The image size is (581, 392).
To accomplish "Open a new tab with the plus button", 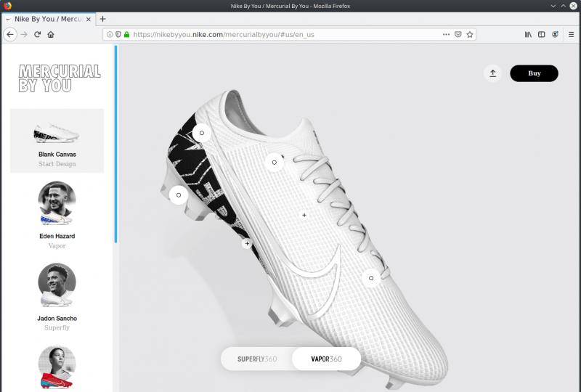I will click(102, 19).
